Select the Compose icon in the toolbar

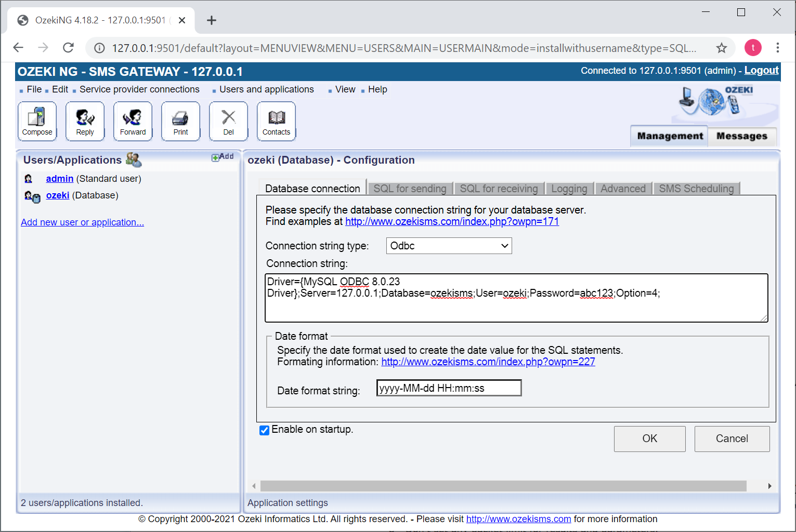click(x=37, y=121)
